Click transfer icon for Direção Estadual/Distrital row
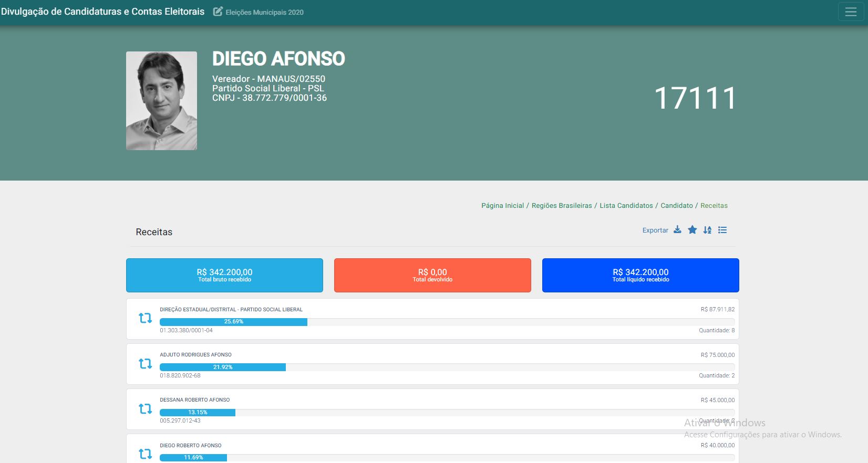Image resolution: width=868 pixels, height=463 pixels. pyautogui.click(x=145, y=318)
